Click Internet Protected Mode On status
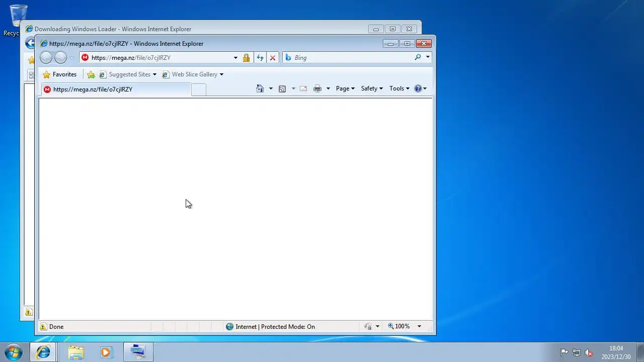The width and height of the screenshot is (644, 362). pyautogui.click(x=275, y=327)
